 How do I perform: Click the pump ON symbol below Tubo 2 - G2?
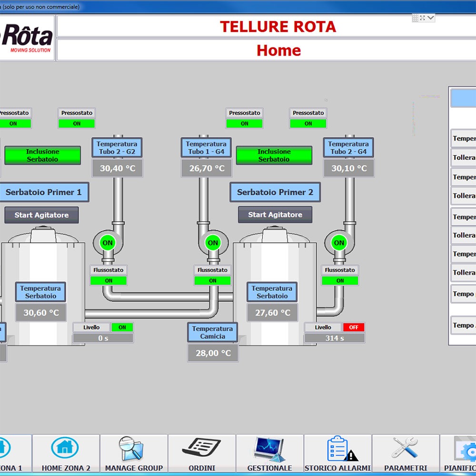pos(108,243)
